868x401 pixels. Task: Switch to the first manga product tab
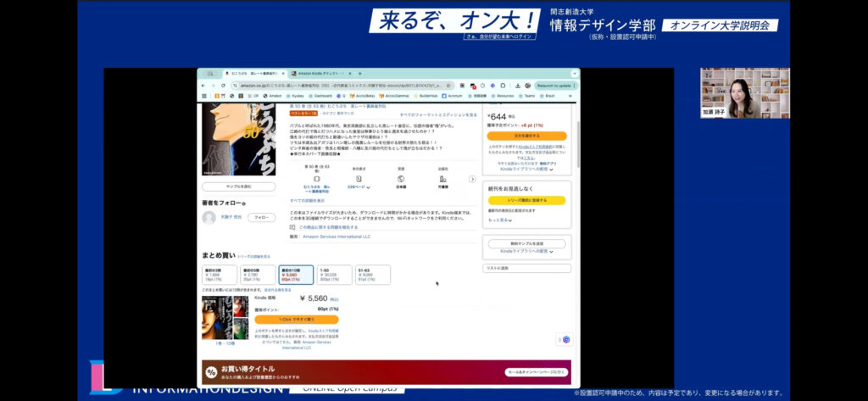(254, 73)
